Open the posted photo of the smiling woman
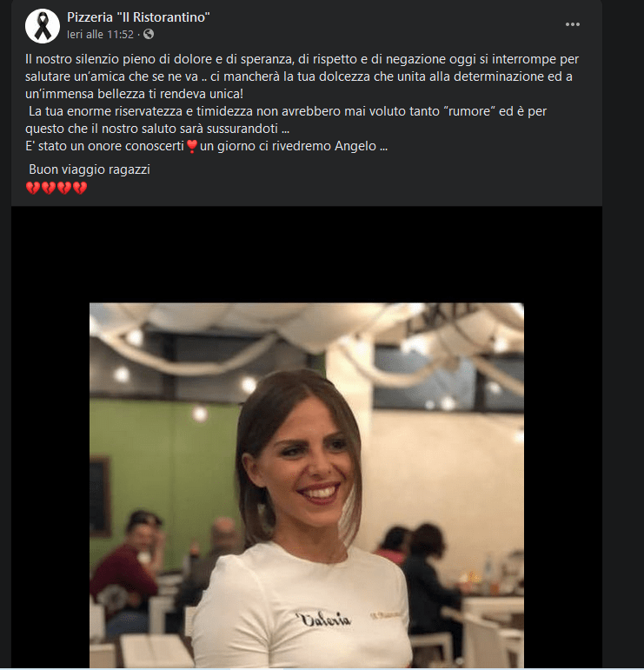The width and height of the screenshot is (644, 670). pos(307,485)
